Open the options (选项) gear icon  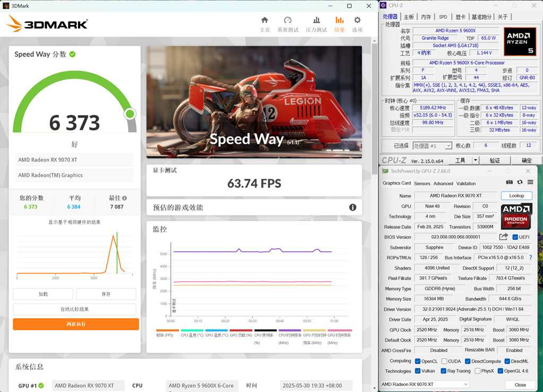click(357, 20)
